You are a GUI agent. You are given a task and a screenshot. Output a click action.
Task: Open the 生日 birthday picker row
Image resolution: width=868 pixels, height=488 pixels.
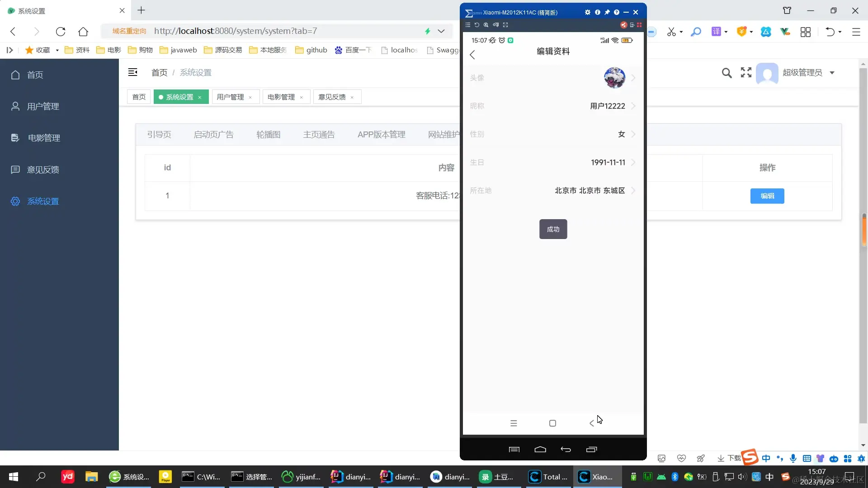coord(553,162)
